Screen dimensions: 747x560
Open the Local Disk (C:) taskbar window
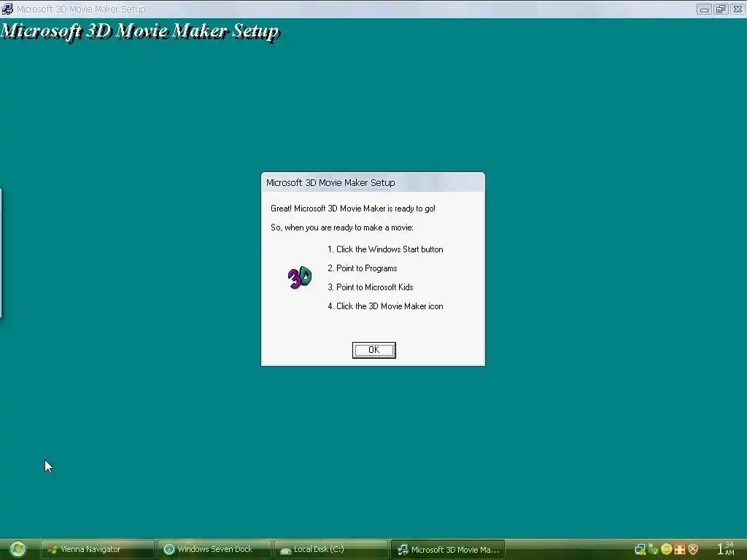click(330, 550)
